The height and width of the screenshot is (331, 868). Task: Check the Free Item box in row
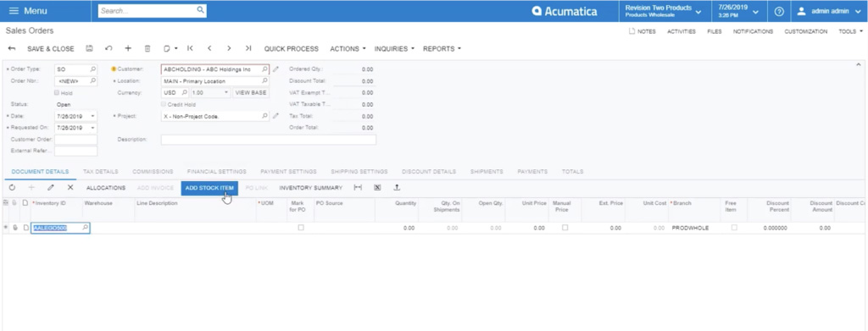coord(734,228)
